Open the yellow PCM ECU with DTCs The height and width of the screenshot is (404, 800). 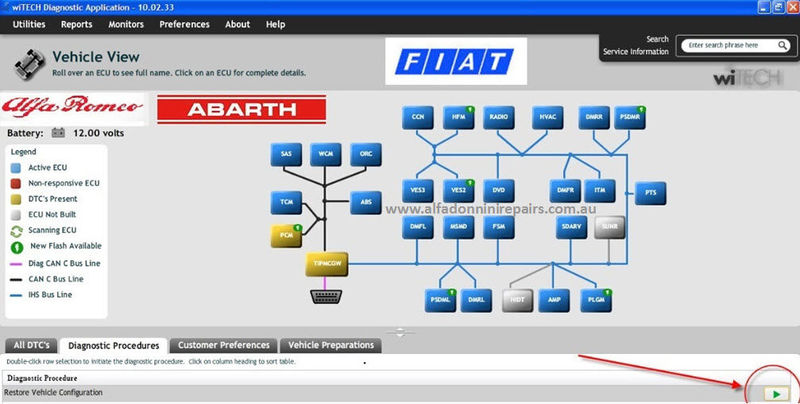coord(286,236)
